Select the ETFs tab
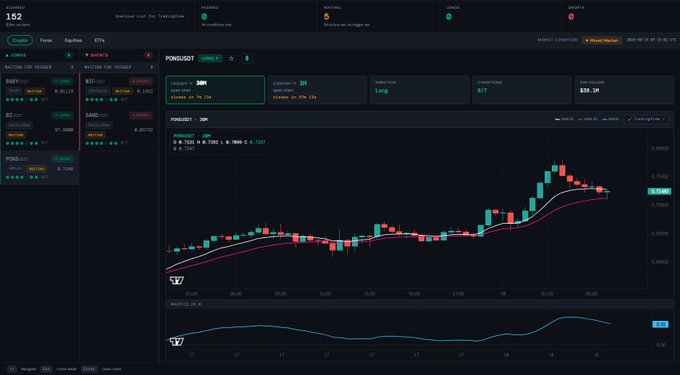Image resolution: width=680 pixels, height=375 pixels. point(99,40)
